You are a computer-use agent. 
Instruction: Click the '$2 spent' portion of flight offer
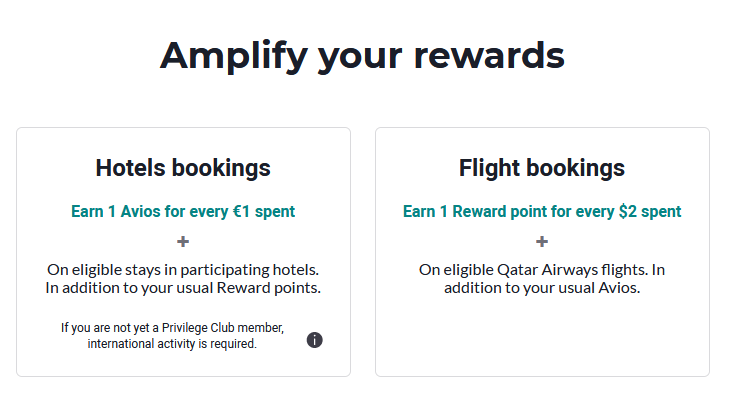point(650,212)
